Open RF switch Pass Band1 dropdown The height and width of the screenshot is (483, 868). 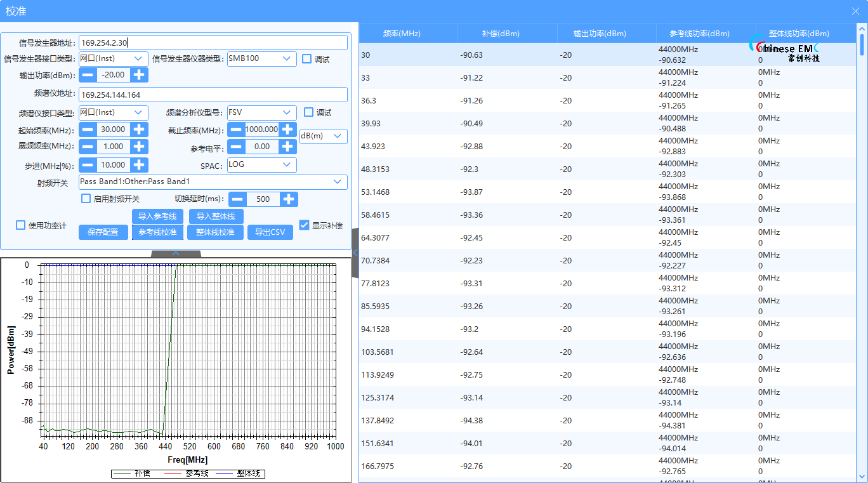click(x=213, y=182)
